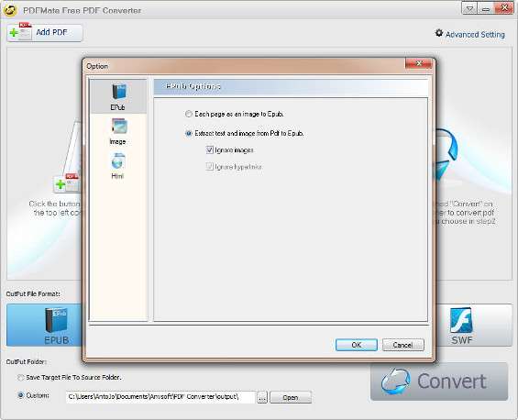Click OK in the Option dialog

point(356,345)
